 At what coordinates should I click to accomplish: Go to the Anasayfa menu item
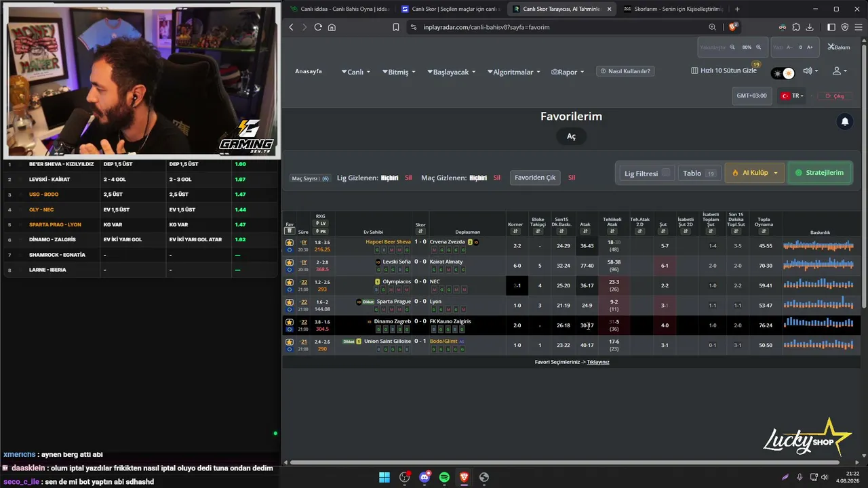click(309, 72)
